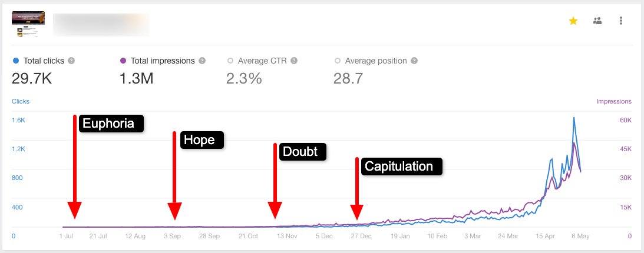The height and width of the screenshot is (253, 644).
Task: Click the blue clicks peak on the chart
Action: [574, 118]
